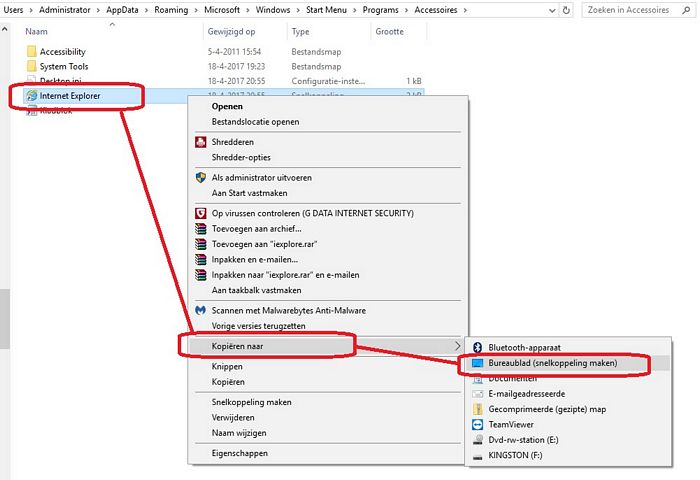Viewport: 700px width, 480px height.
Task: Expand chevron after Start Menu breadcrumb
Action: click(354, 10)
